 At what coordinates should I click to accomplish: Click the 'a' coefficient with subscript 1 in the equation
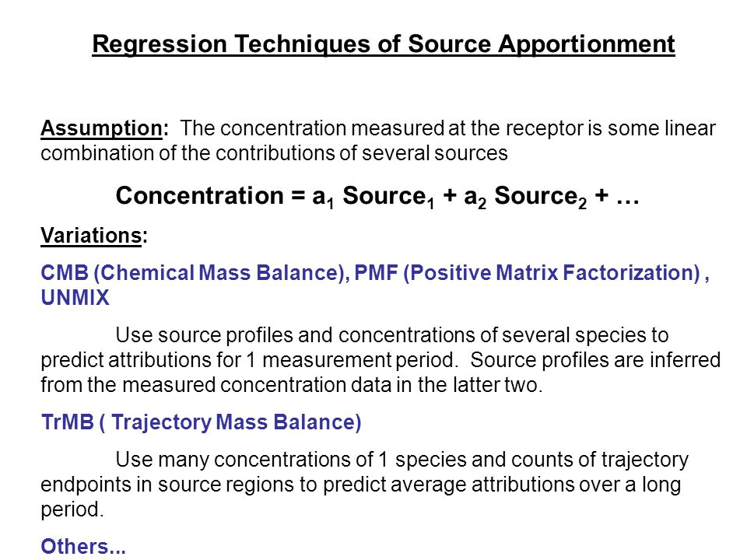pos(323,198)
